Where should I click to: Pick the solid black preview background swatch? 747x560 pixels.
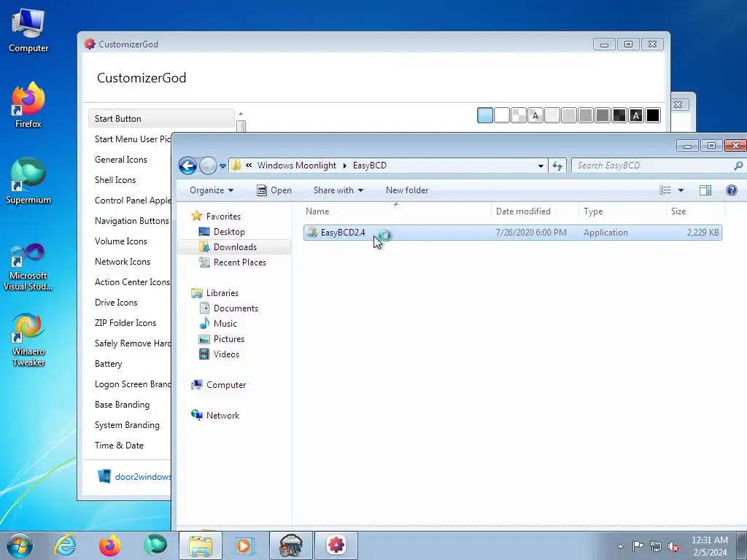click(653, 115)
